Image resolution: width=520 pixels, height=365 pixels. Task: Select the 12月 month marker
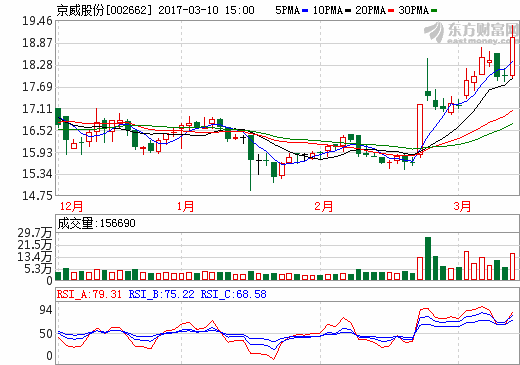[x=71, y=206]
